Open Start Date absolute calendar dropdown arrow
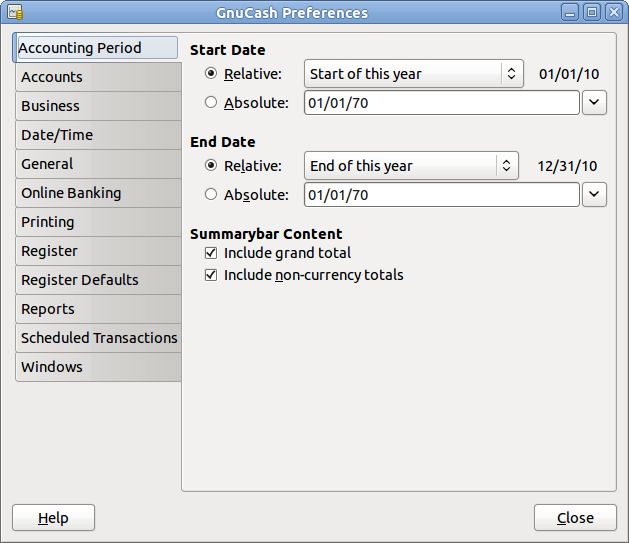This screenshot has width=629, height=543. coord(594,103)
